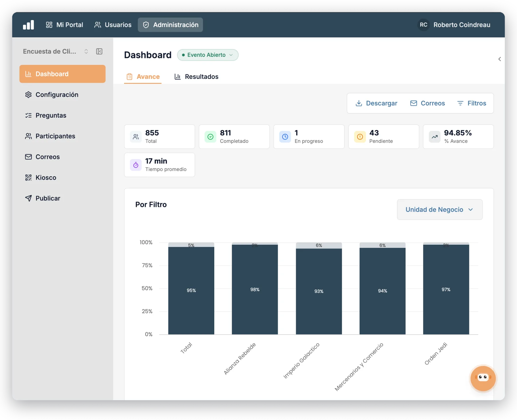
Task: Switch to the Resultados tab
Action: tap(196, 77)
